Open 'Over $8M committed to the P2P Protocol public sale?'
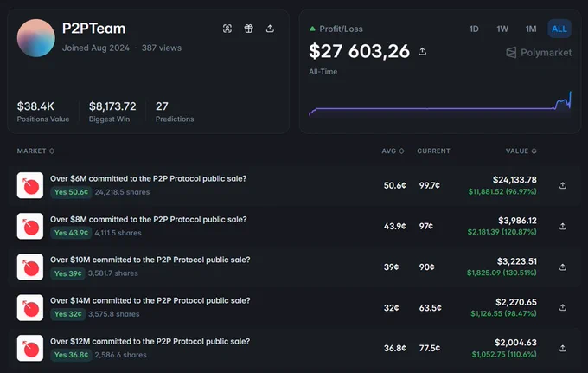588x373 pixels. (x=149, y=219)
